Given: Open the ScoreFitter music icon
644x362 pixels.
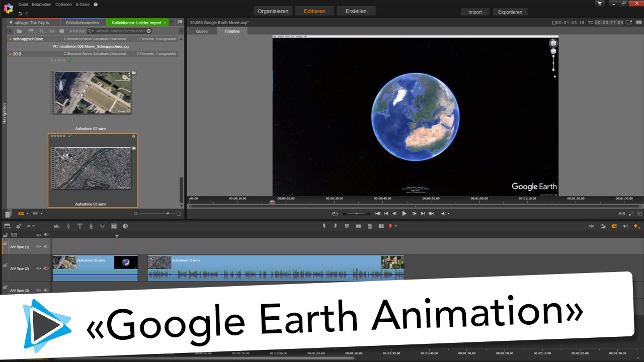Looking at the screenshot, I should 68,226.
